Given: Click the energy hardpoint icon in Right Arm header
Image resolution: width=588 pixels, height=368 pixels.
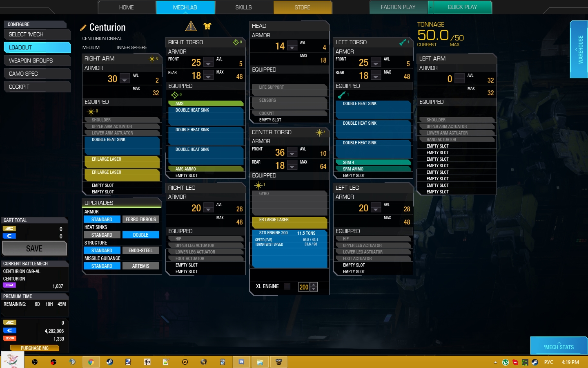Looking at the screenshot, I should [153, 59].
